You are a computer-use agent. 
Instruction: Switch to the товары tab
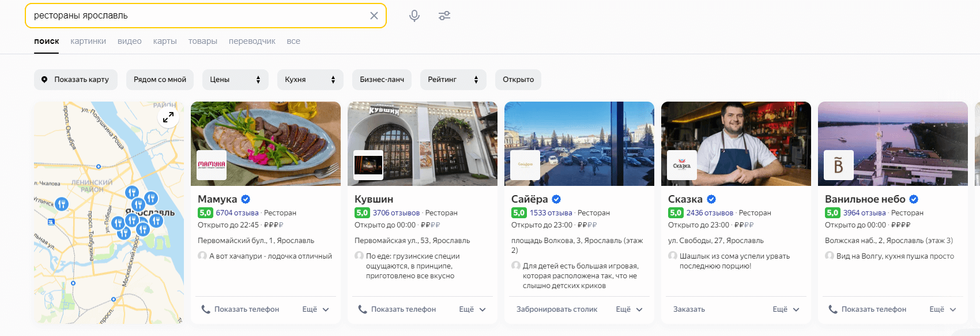coord(203,42)
